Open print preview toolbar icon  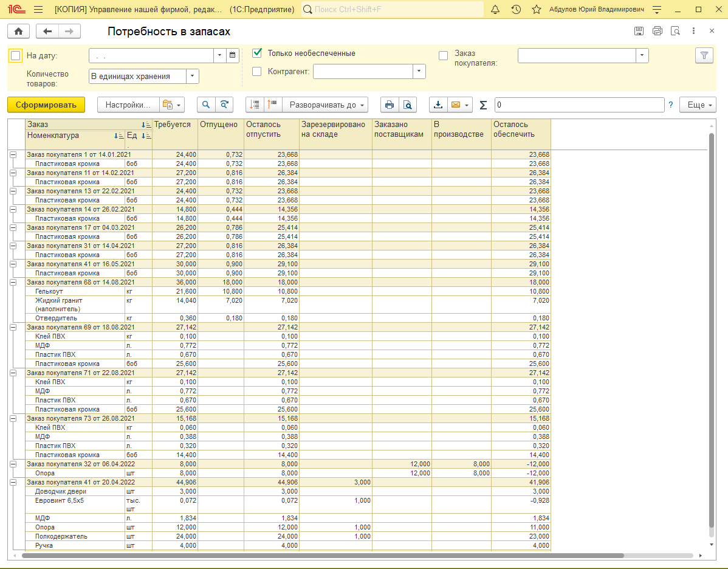(408, 105)
